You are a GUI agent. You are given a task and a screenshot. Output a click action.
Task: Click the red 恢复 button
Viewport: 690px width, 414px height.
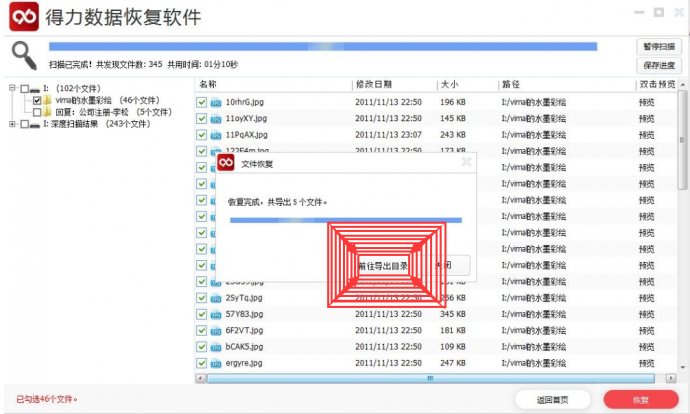coord(641,399)
